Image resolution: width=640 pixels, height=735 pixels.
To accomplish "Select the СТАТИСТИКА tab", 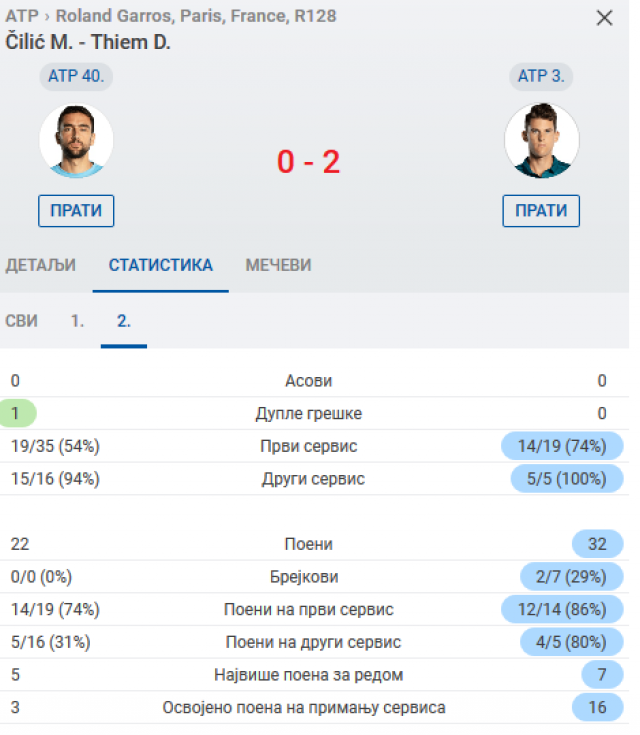I will (x=160, y=265).
